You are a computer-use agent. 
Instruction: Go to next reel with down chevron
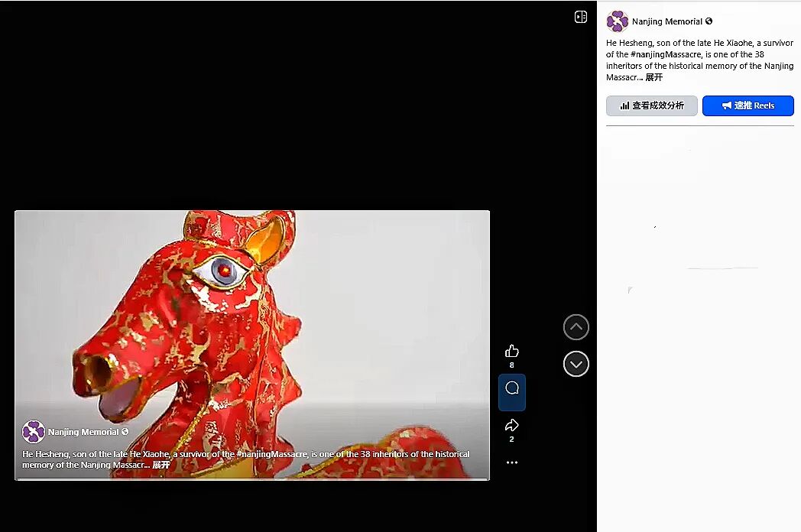576,364
